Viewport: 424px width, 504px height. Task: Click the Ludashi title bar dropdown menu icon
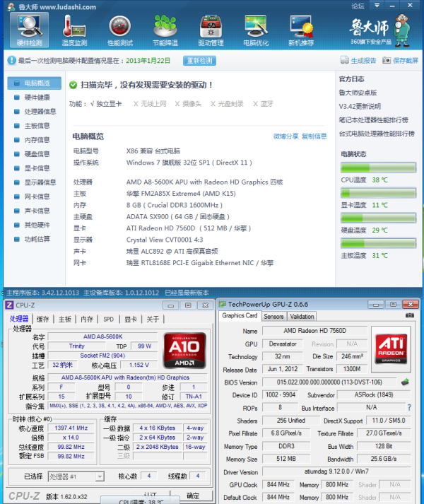point(377,5)
